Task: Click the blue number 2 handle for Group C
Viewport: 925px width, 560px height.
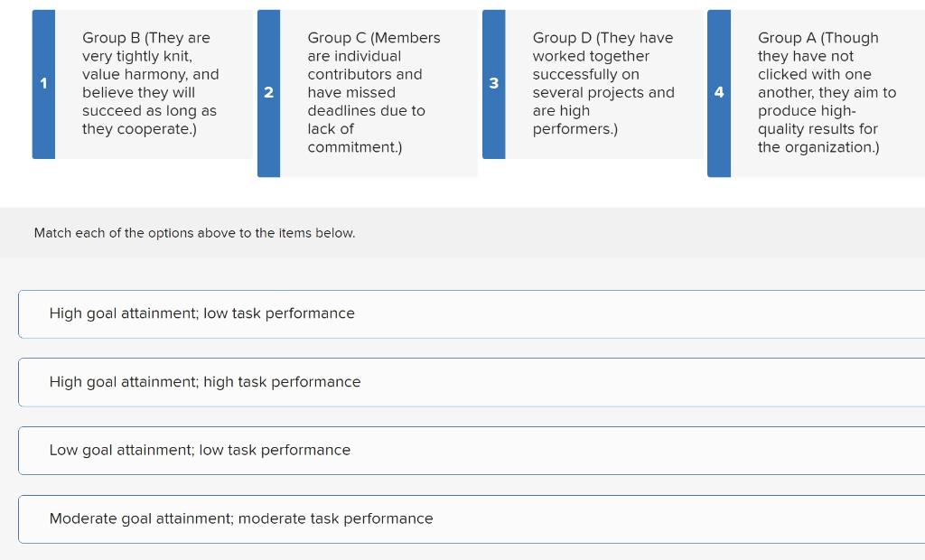Action: point(268,93)
